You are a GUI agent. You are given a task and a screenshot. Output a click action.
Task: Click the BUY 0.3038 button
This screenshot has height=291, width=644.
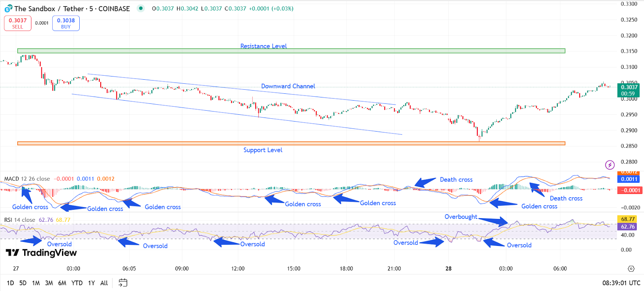tap(66, 23)
